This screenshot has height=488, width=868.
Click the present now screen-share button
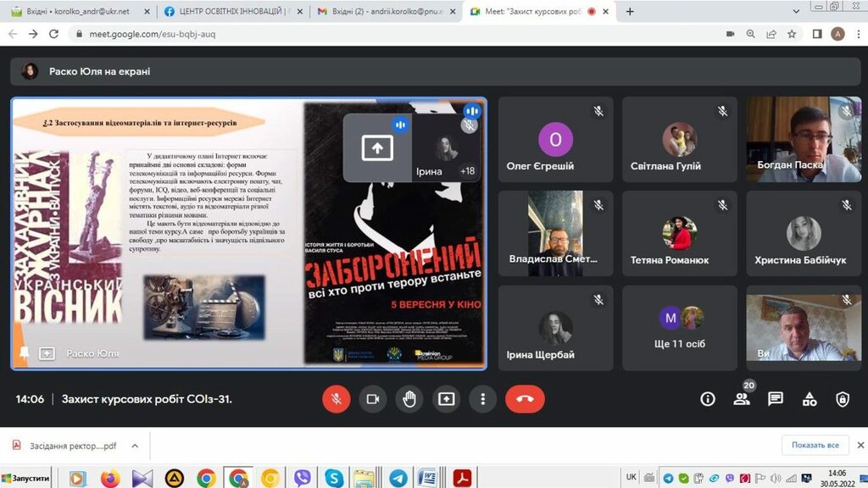(x=446, y=399)
